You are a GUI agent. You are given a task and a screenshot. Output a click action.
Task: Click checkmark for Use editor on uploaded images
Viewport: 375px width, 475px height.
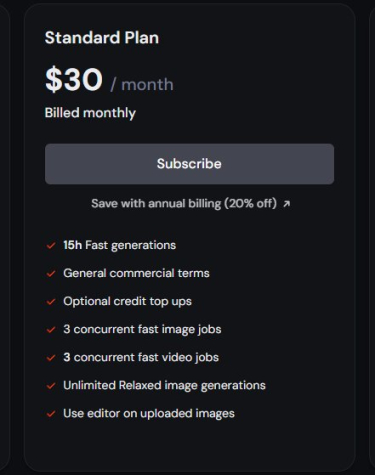[51, 414]
